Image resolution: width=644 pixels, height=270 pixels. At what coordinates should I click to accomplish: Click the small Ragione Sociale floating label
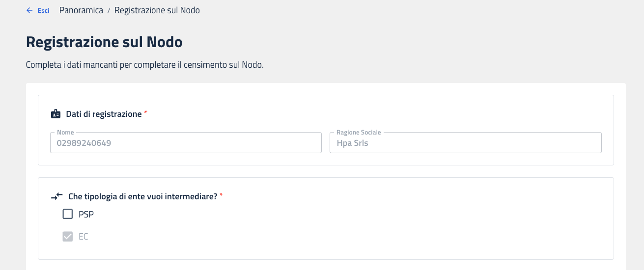point(358,133)
